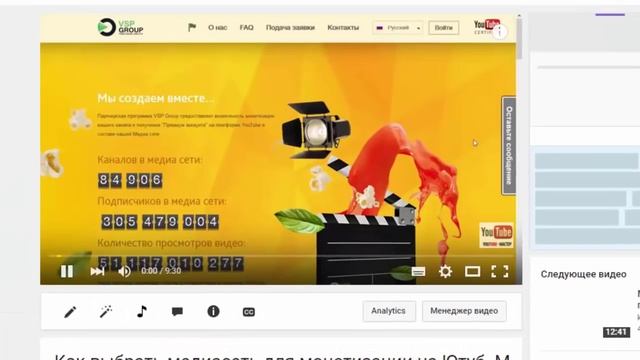Viewport: 640px width, 360px height.
Task: Expand the Русский language dropdown
Action: 398,28
